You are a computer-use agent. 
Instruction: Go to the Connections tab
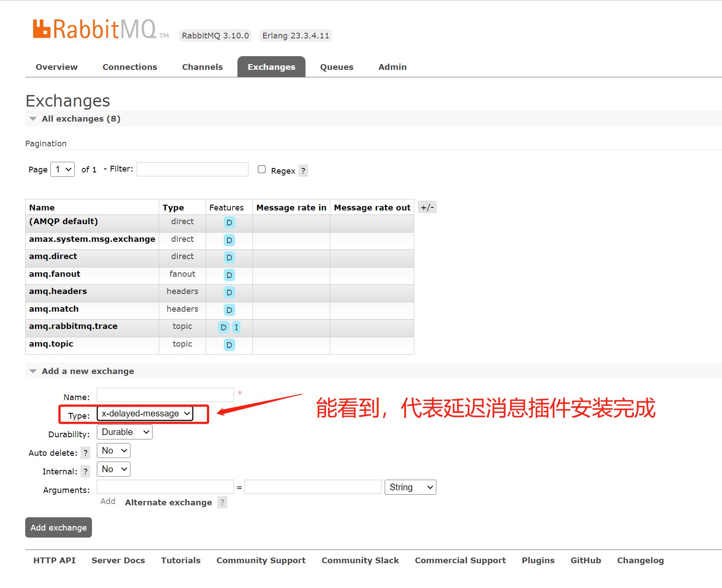(130, 67)
